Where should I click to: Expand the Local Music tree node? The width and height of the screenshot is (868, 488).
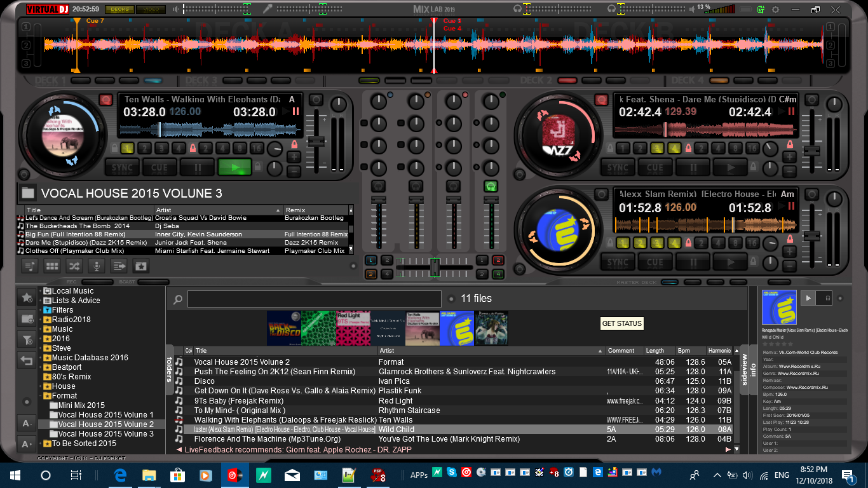point(40,291)
